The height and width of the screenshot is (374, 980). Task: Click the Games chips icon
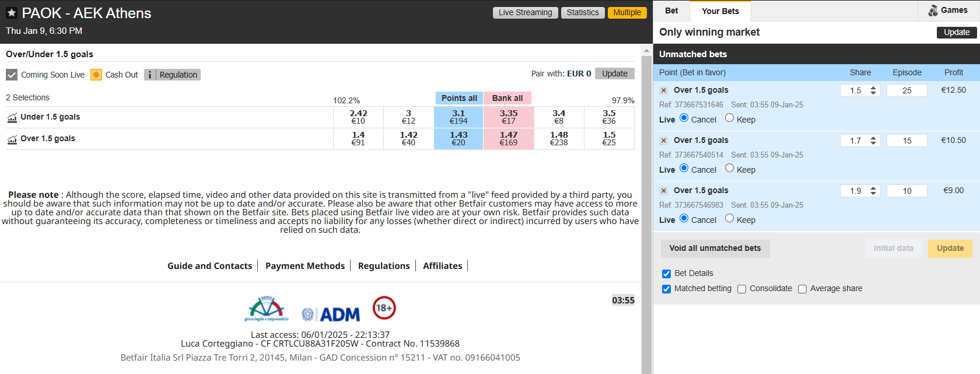pyautogui.click(x=933, y=11)
